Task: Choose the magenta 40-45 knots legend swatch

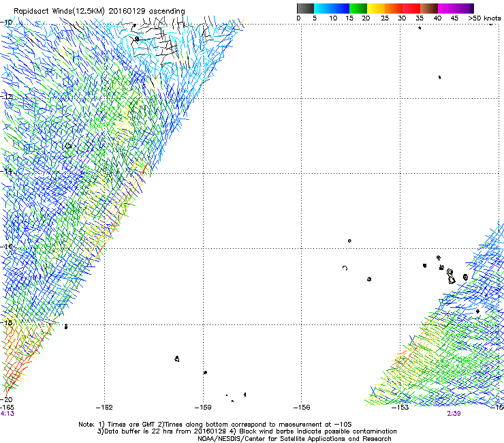Action: (x=447, y=8)
